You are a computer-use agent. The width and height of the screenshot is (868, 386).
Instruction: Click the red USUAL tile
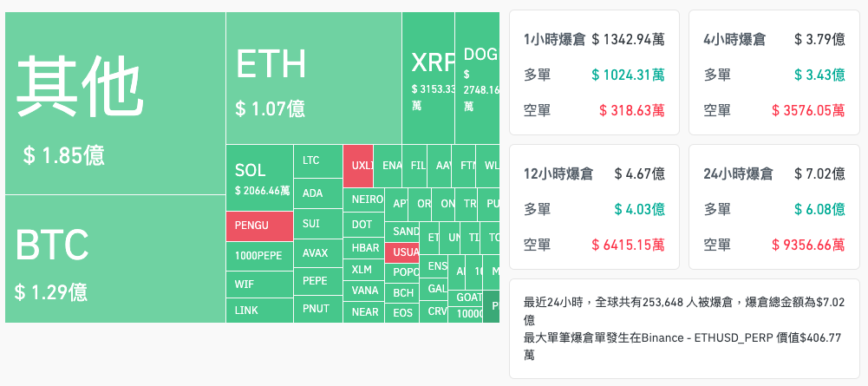click(x=404, y=252)
